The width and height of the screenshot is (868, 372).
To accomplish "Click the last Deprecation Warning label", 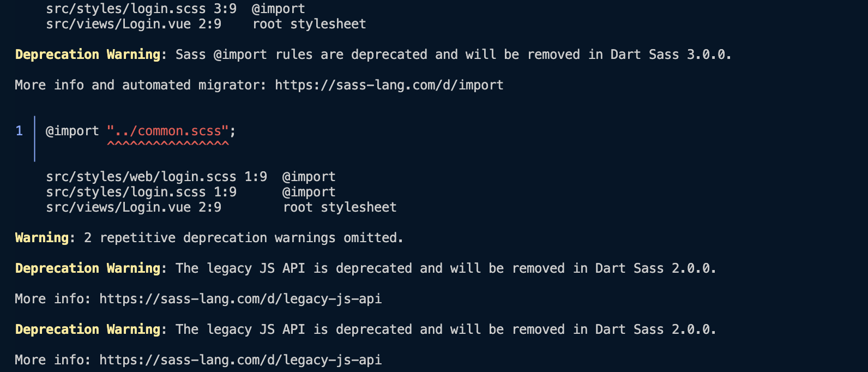I will click(x=88, y=329).
